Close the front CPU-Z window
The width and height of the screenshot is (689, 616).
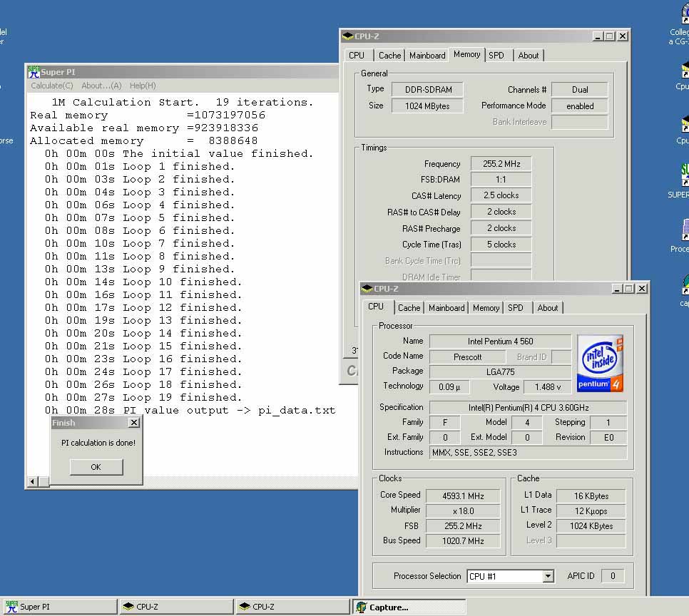[x=642, y=288]
